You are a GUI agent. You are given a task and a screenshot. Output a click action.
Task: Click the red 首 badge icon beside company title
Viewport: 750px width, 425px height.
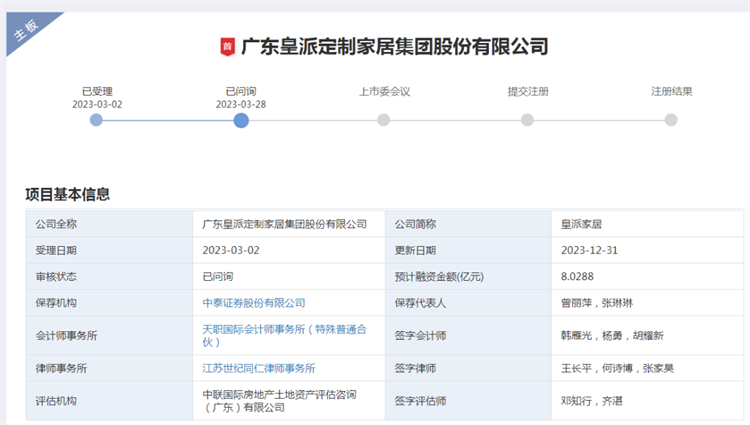pyautogui.click(x=228, y=47)
